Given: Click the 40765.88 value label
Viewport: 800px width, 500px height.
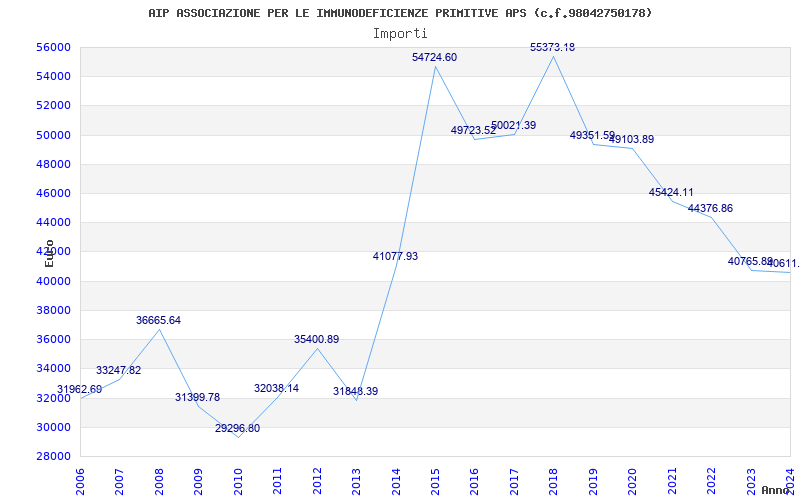Looking at the screenshot, I should click(750, 261).
